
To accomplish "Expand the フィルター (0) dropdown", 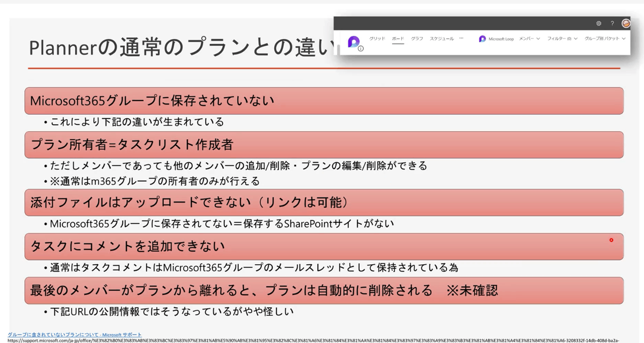I will point(562,39).
